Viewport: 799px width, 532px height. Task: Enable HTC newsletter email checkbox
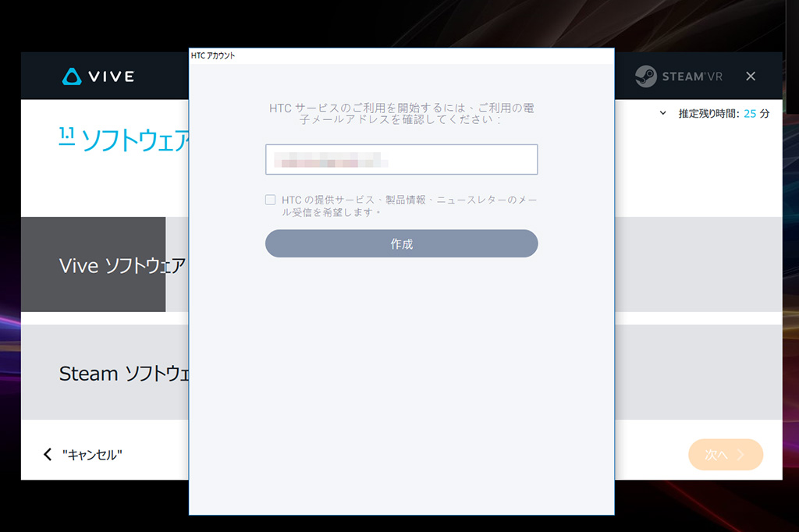tap(271, 200)
